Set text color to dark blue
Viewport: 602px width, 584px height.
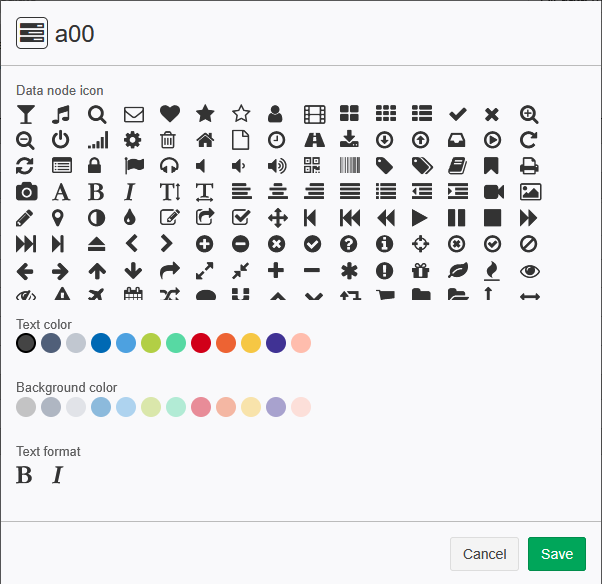[101, 343]
